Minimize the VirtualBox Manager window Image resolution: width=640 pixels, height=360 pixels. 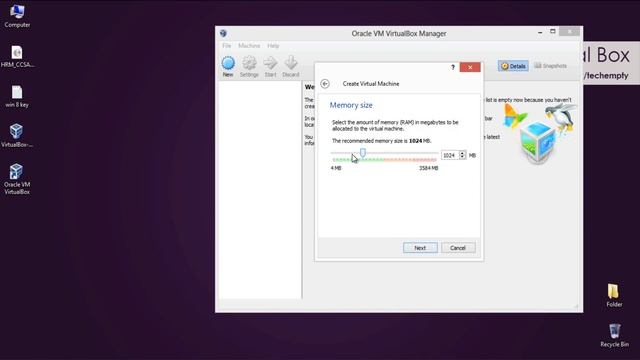pyautogui.click(x=540, y=32)
